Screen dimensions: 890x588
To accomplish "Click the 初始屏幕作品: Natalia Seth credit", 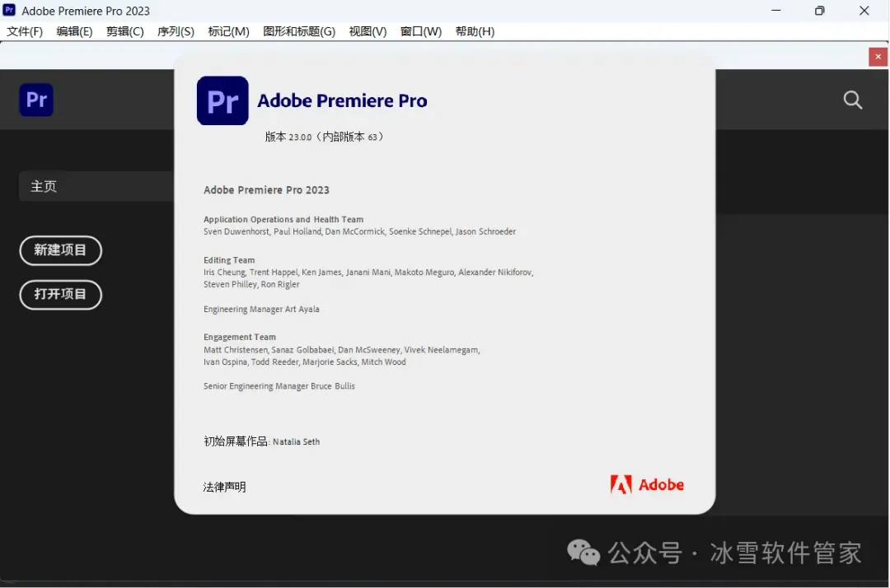I will (x=262, y=441).
